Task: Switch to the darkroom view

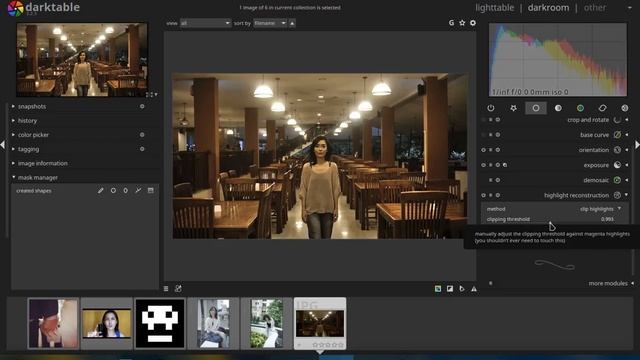Action: (x=548, y=8)
